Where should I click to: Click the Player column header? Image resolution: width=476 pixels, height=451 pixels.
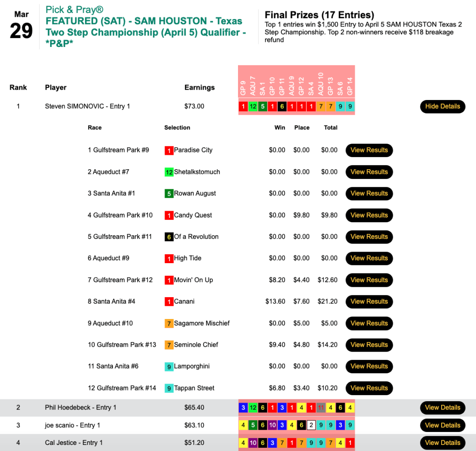[x=56, y=87]
